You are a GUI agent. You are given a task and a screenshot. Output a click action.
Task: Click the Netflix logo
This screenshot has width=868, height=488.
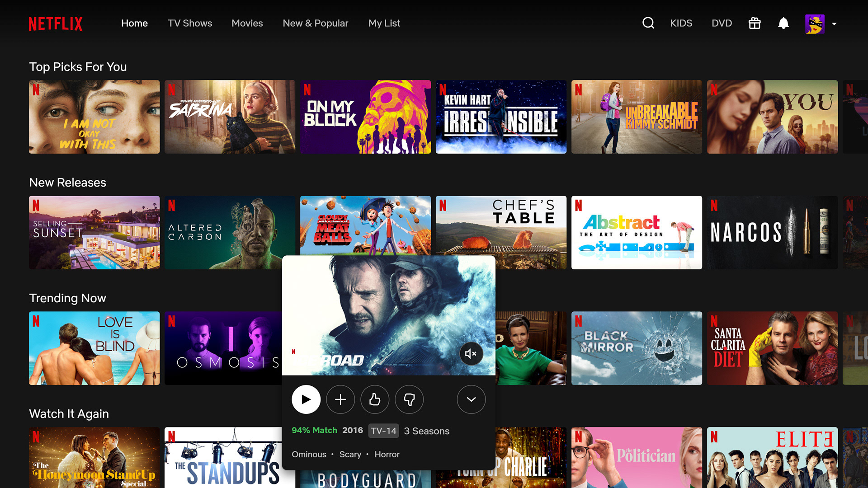56,24
